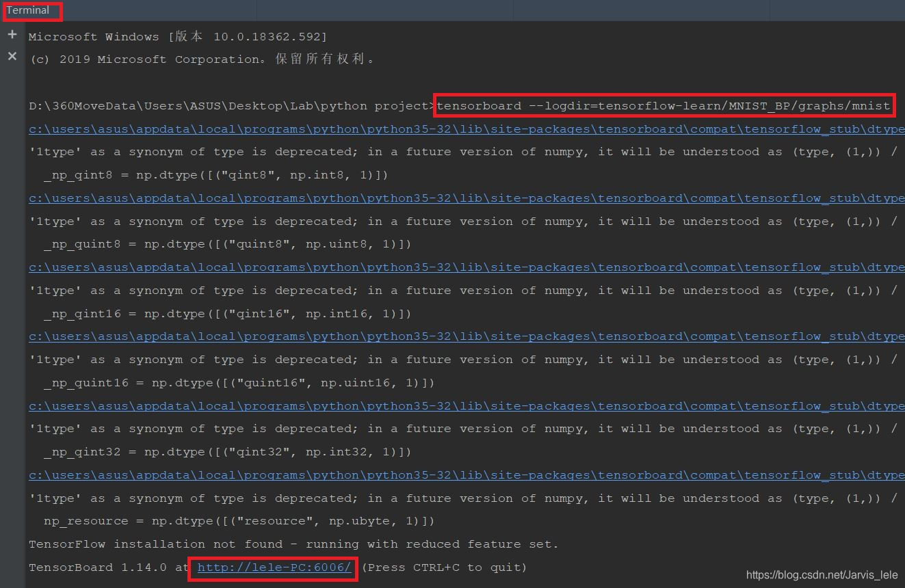Click the '(c) 2019 Microsoft Corporation' line
This screenshot has width=905, height=588.
coord(202,59)
